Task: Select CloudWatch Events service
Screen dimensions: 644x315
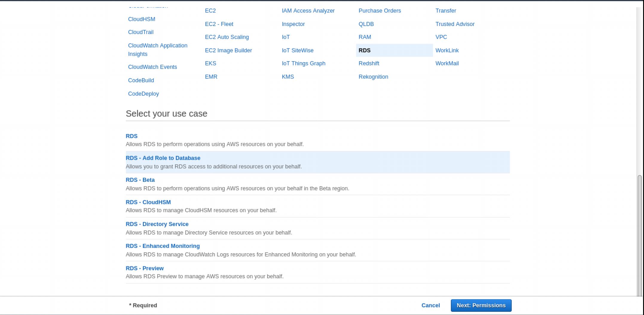Action: [x=152, y=67]
